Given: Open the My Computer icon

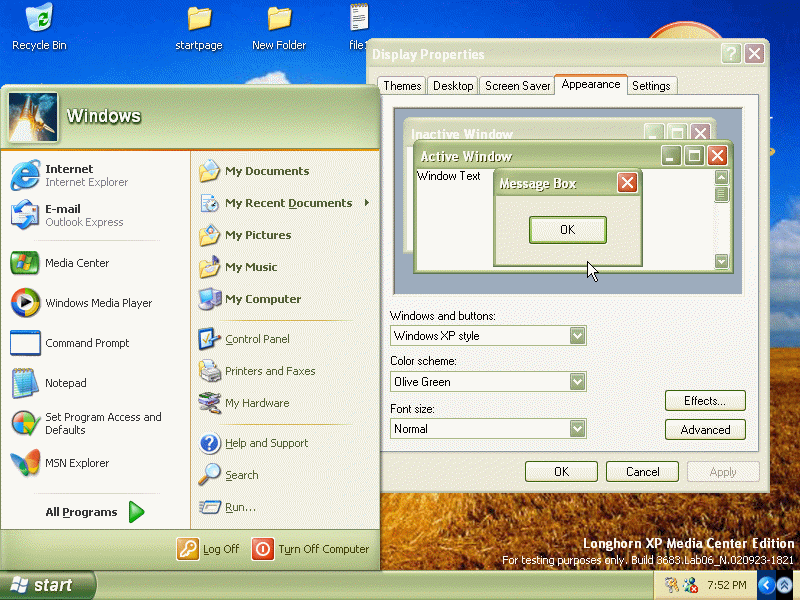Looking at the screenshot, I should tap(209, 299).
